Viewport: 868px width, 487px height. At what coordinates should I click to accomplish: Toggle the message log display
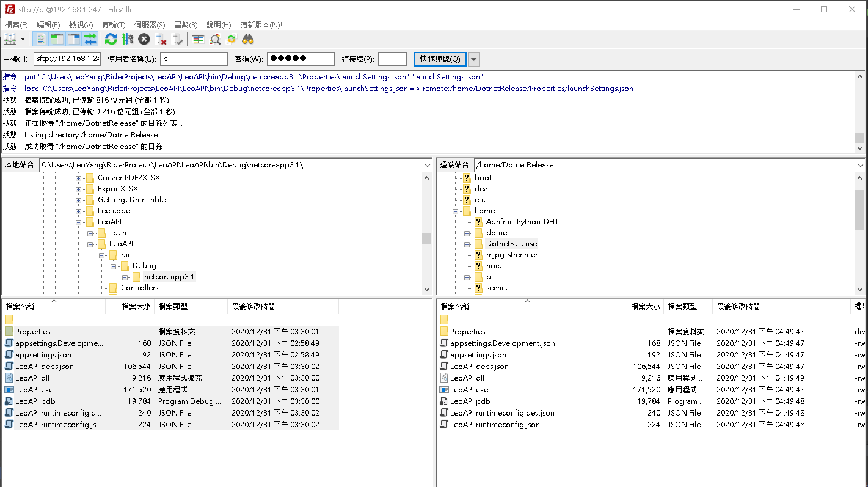pos(41,39)
